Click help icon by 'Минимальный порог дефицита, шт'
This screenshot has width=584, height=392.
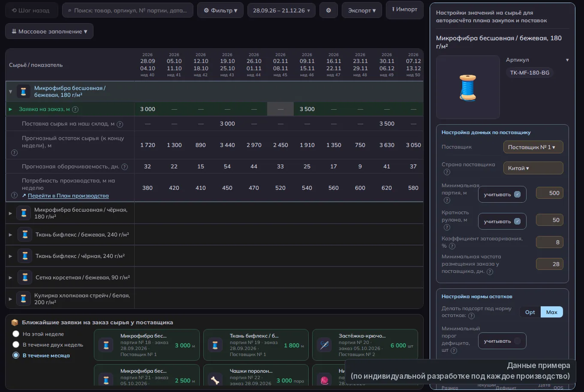pyautogui.click(x=454, y=350)
